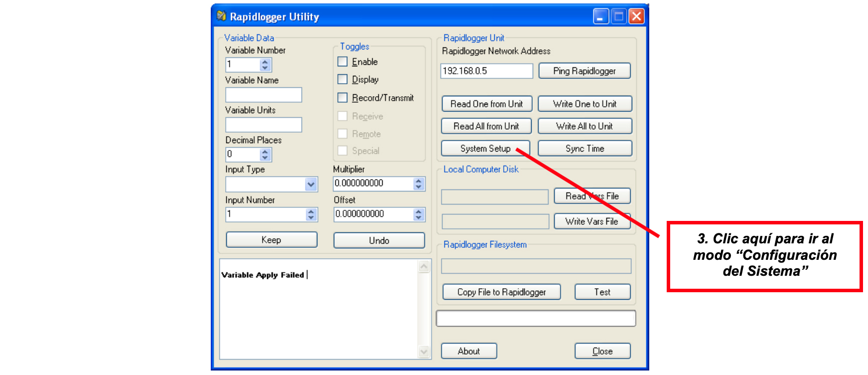868x375 pixels.
Task: Close the window with red X
Action: (636, 16)
